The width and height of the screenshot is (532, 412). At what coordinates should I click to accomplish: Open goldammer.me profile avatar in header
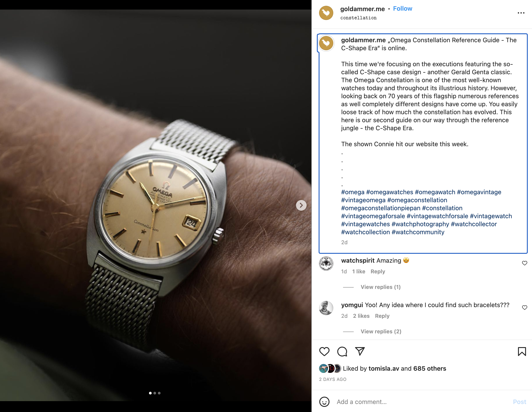(326, 13)
